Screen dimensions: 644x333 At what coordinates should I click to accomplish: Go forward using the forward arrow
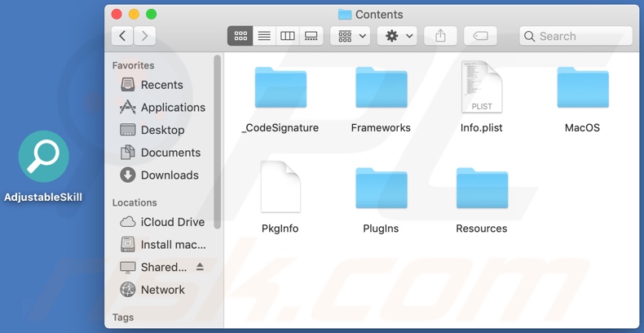145,36
